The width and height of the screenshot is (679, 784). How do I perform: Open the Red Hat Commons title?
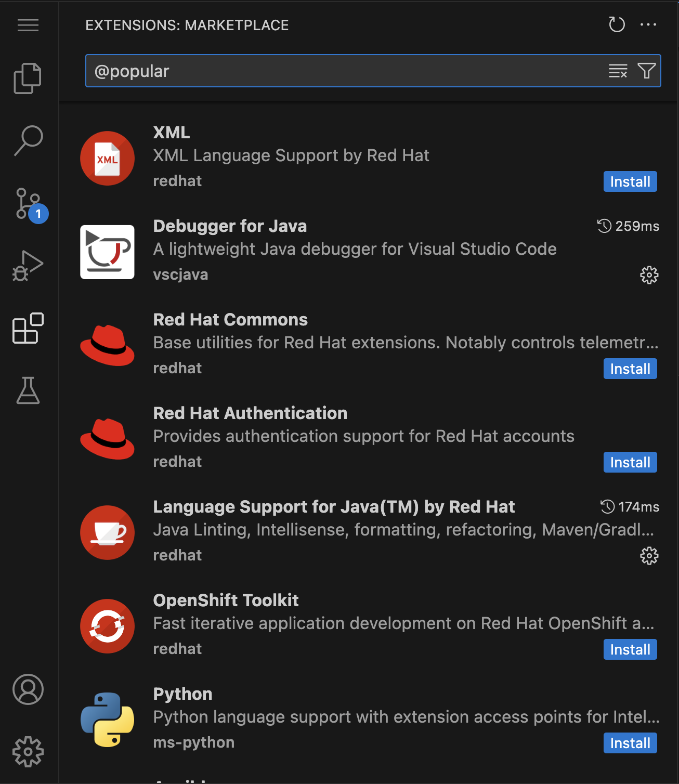click(230, 319)
